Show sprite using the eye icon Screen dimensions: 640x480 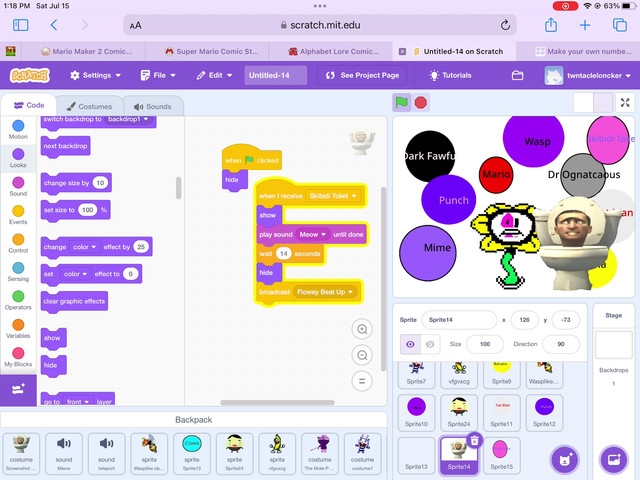tap(410, 344)
